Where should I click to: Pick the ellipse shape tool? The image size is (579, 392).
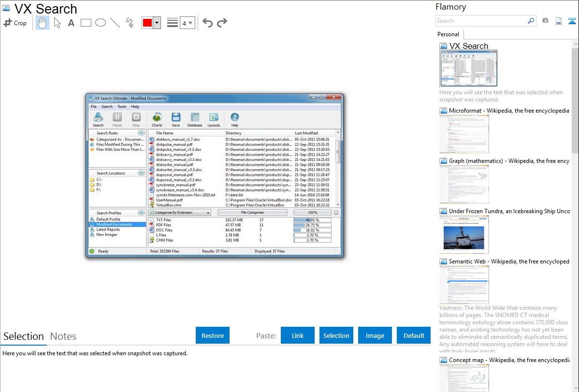pyautogui.click(x=101, y=23)
